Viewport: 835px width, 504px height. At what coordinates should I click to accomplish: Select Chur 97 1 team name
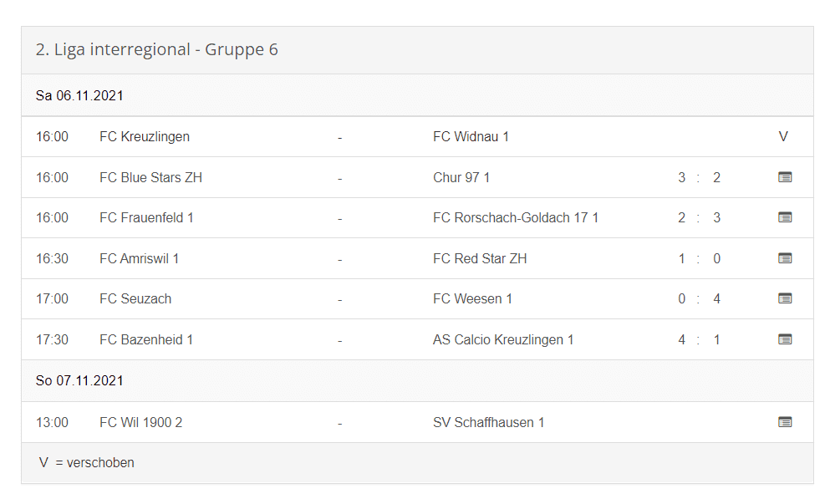(461, 177)
